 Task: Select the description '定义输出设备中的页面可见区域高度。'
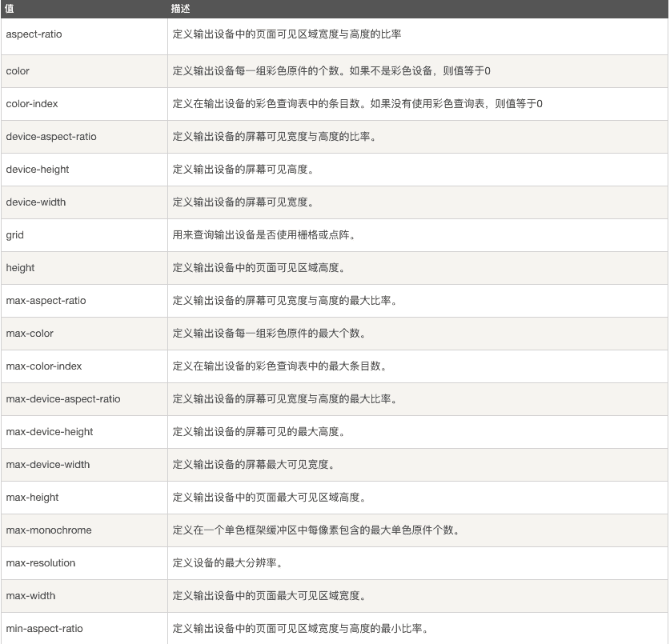tap(259, 268)
